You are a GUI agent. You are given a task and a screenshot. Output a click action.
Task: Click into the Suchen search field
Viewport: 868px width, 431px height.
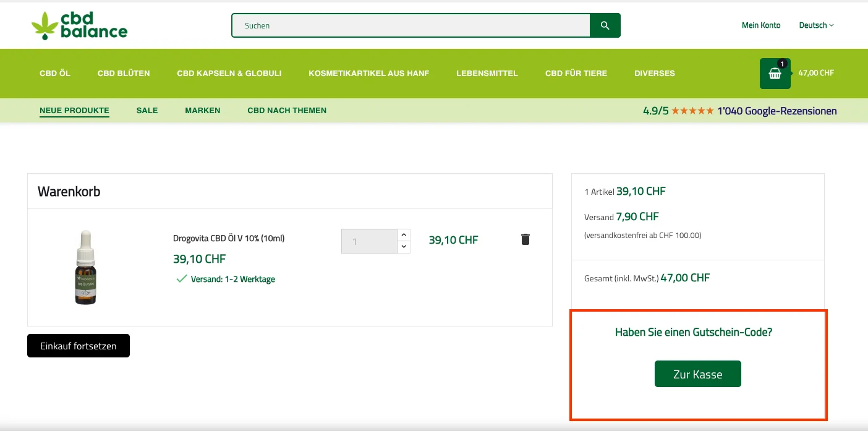(x=411, y=25)
